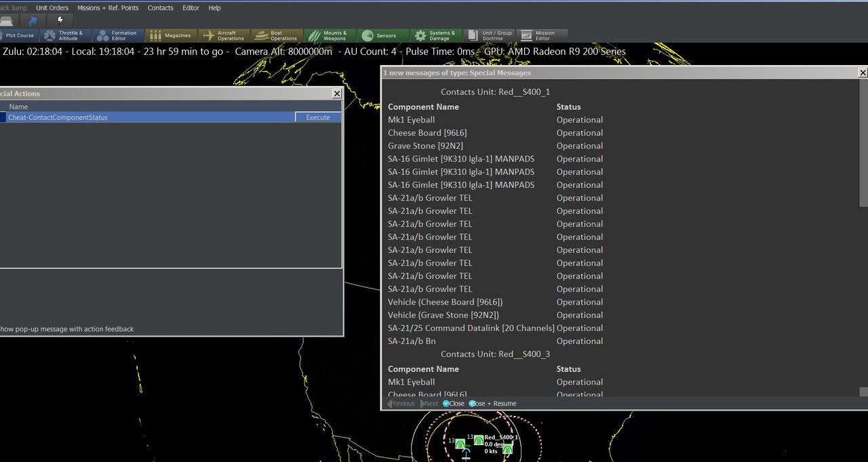Viewport: 868px width, 462px height.
Task: Click 'GPU: AMD Radeon R9 200 Series'
Action: [555, 52]
